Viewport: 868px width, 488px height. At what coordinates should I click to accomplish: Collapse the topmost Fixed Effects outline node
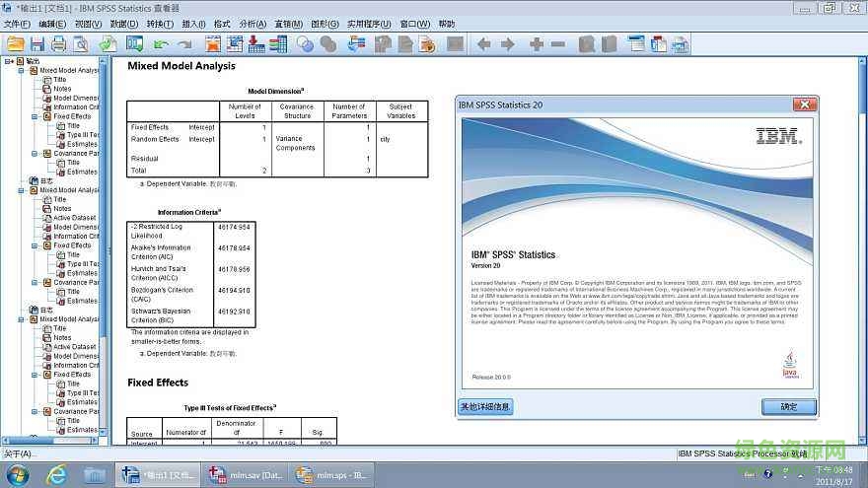[35, 116]
